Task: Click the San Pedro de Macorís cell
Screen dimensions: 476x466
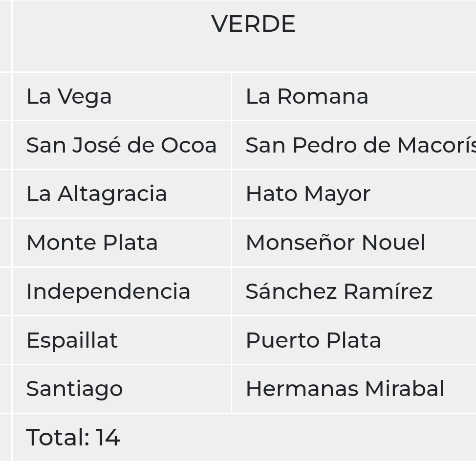Action: (x=354, y=145)
